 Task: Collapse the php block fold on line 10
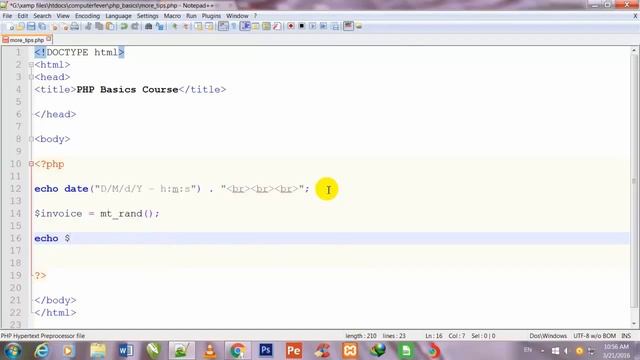pos(31,164)
